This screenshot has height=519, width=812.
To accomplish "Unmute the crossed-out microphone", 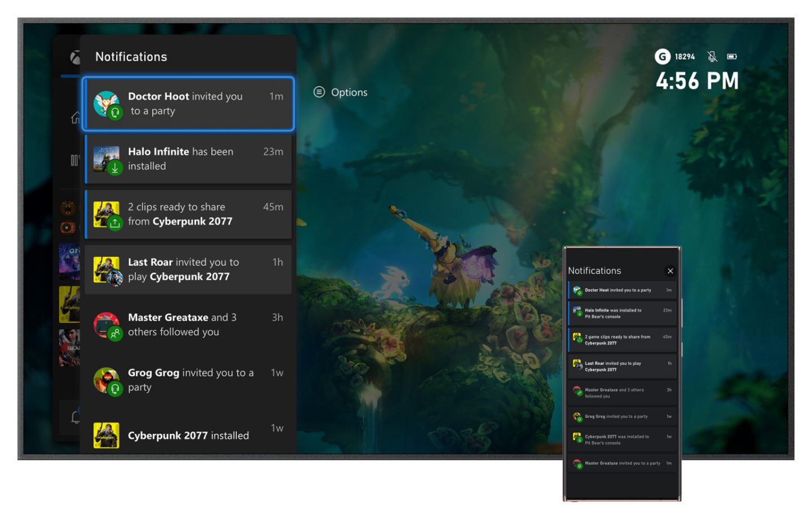I will coord(713,56).
